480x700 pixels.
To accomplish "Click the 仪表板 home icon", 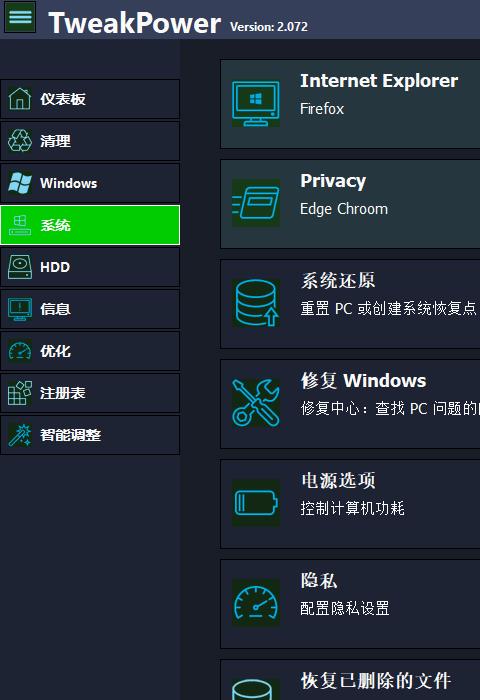I will [20, 99].
